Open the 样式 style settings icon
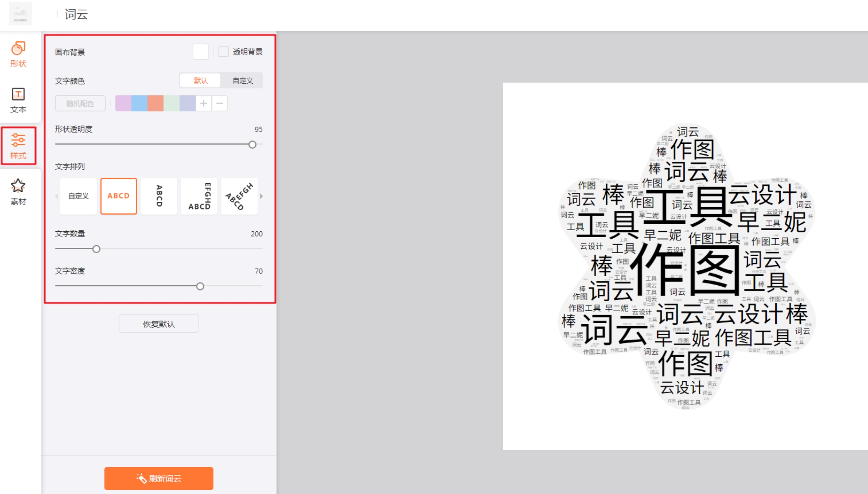Screen dimensions: 868x494 18,146
